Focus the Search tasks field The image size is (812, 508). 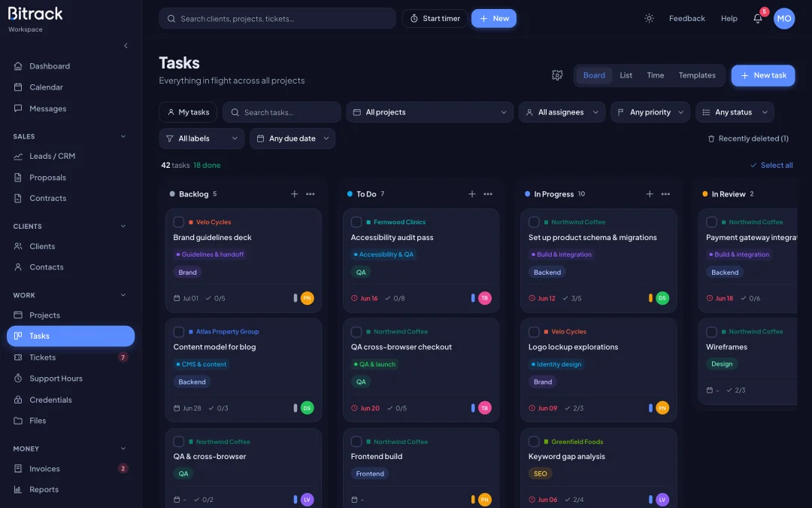pyautogui.click(x=282, y=112)
